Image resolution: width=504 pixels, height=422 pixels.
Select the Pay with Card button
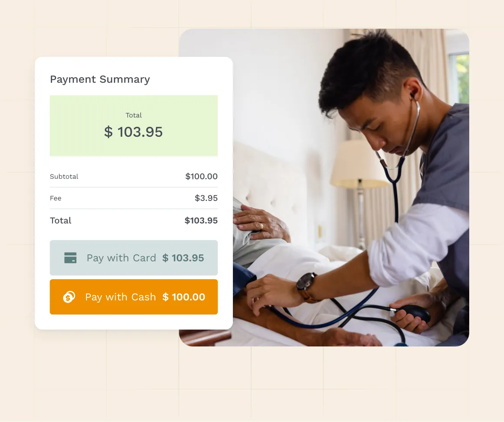[x=134, y=257]
